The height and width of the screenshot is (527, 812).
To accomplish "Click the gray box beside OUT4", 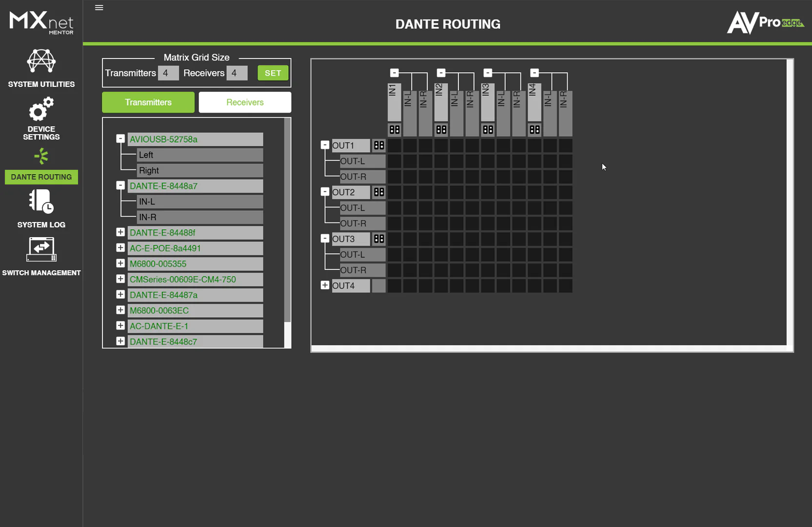I will (x=379, y=286).
